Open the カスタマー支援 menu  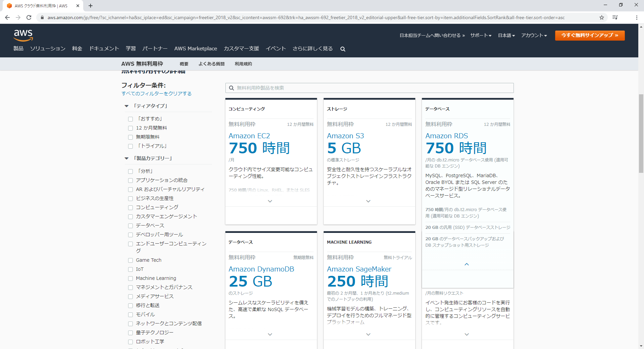coord(241,49)
